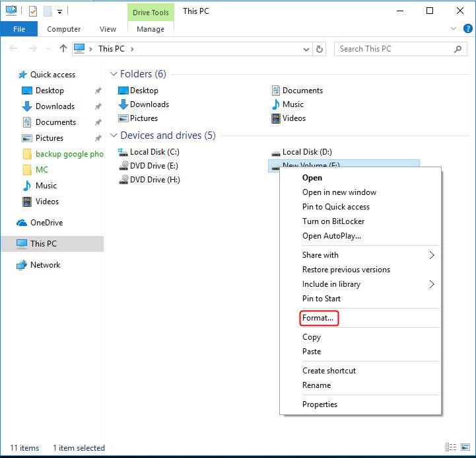Click the up arrow navigation button
The image size is (476, 458).
[x=63, y=48]
